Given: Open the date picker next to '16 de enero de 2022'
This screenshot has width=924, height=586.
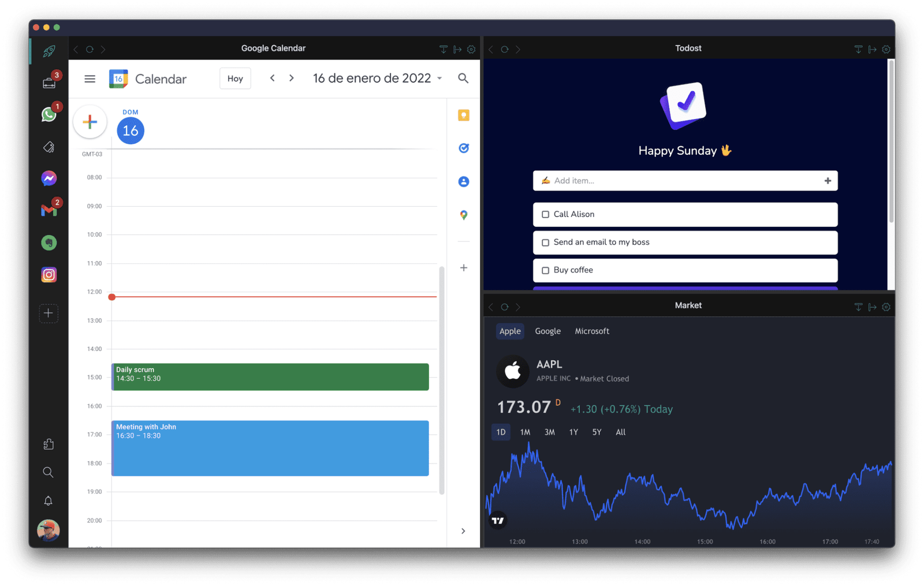Looking at the screenshot, I should 440,78.
